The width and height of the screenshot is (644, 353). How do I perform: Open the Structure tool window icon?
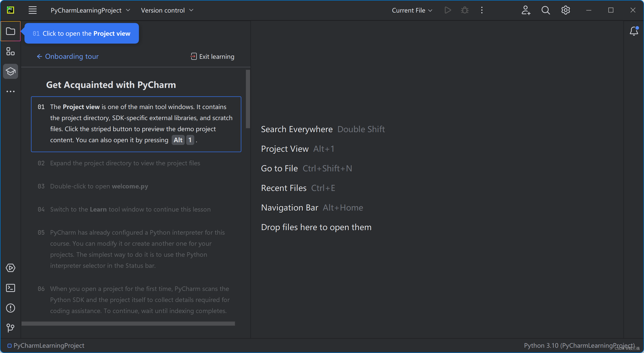click(11, 52)
